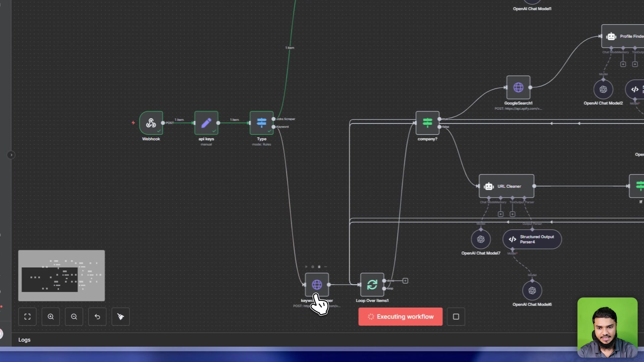Open the Profile Finder agent node
The image size is (644, 362).
click(623, 36)
